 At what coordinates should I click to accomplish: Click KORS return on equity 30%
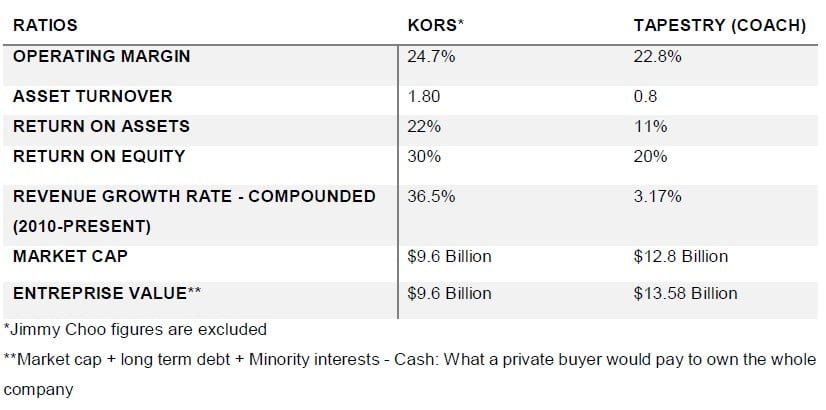tap(423, 156)
